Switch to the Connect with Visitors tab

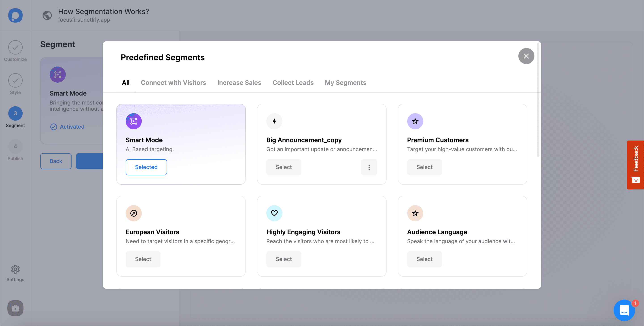(x=173, y=82)
